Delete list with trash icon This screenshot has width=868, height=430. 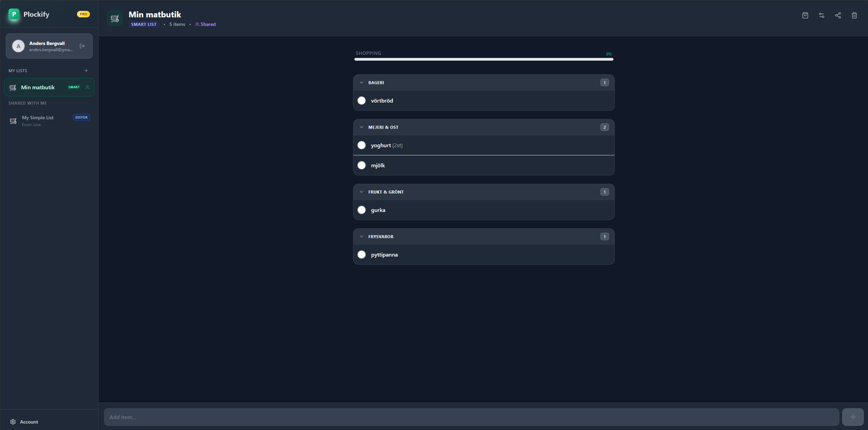coord(854,15)
